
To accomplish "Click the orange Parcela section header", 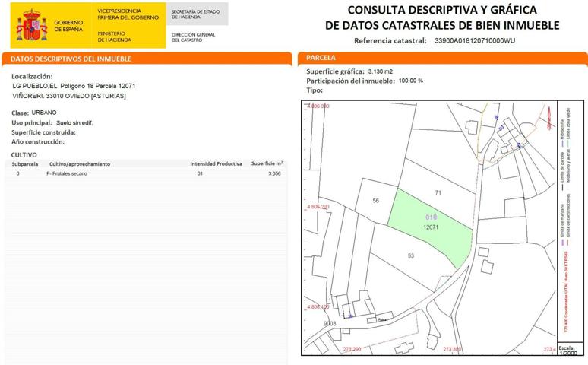I will [x=441, y=58].
